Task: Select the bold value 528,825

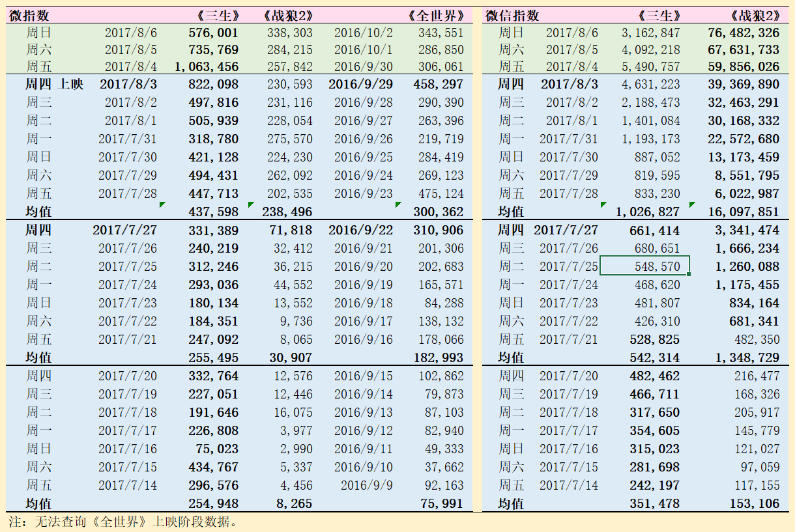Action: (655, 339)
